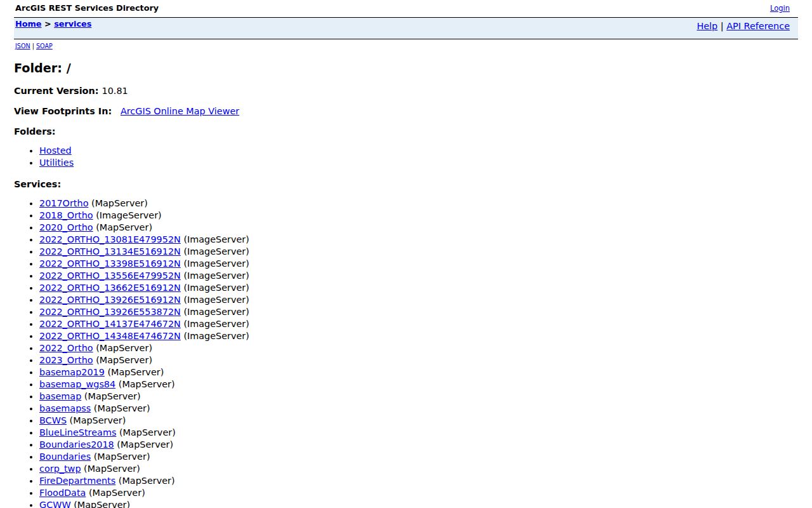The height and width of the screenshot is (508, 812).
Task: Open 2022_ORTHO_13134E516912N service
Action: (x=110, y=251)
